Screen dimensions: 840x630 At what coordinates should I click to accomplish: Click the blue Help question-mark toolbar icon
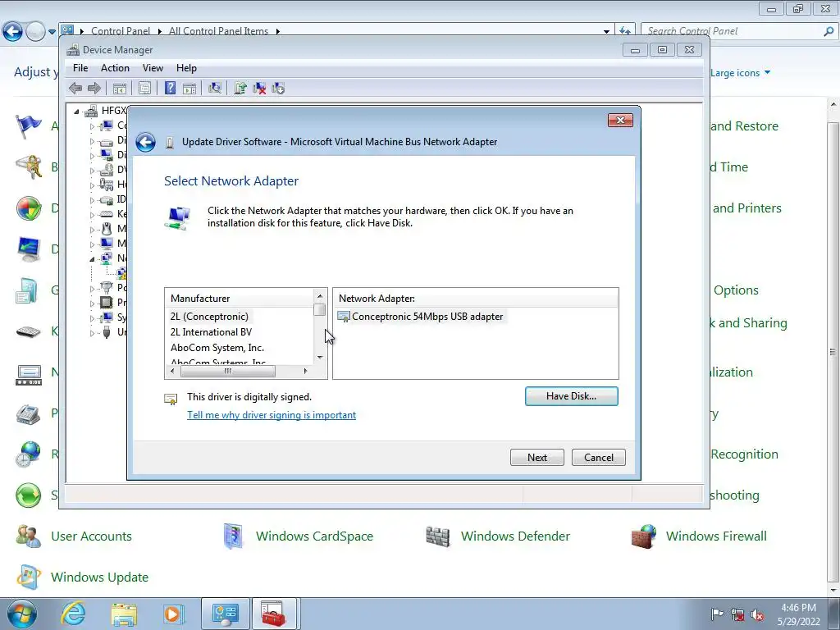170,89
